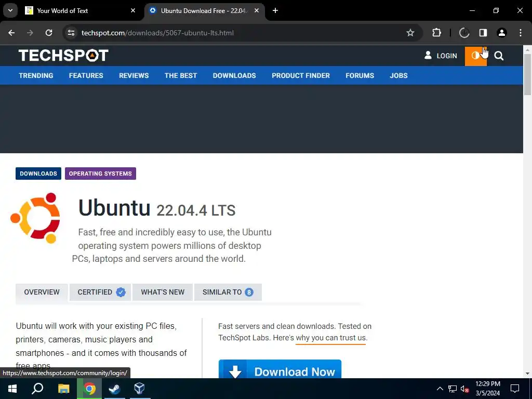
Task: Open the Extensions puzzle icon
Action: pos(436,33)
